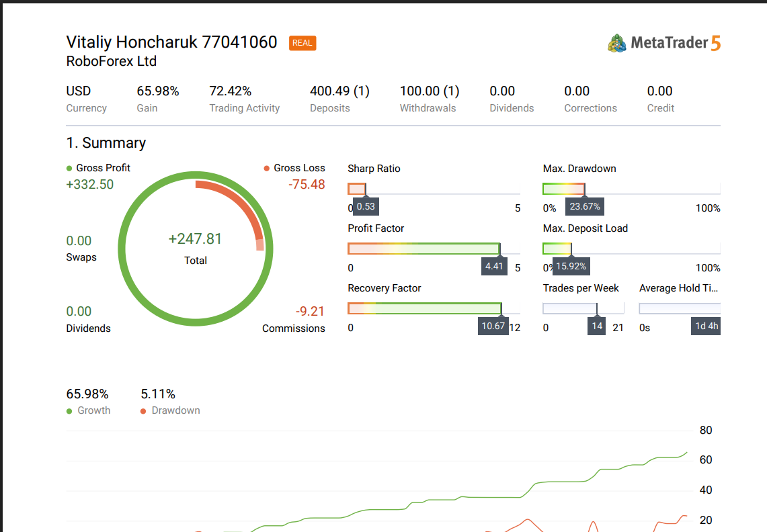Click the 72.42% Trading Activity value
This screenshot has height=532, width=767.
[x=231, y=91]
